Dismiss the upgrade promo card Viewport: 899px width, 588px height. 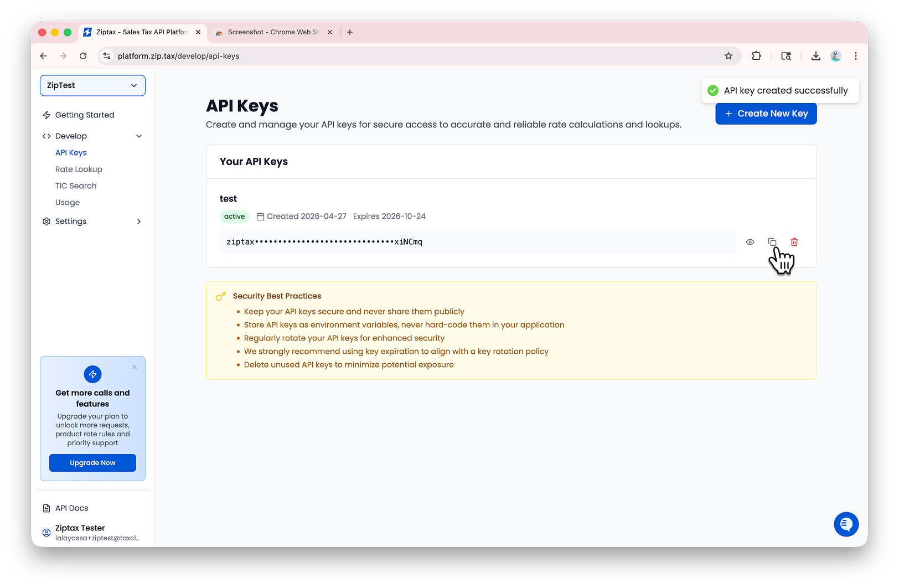click(x=134, y=367)
